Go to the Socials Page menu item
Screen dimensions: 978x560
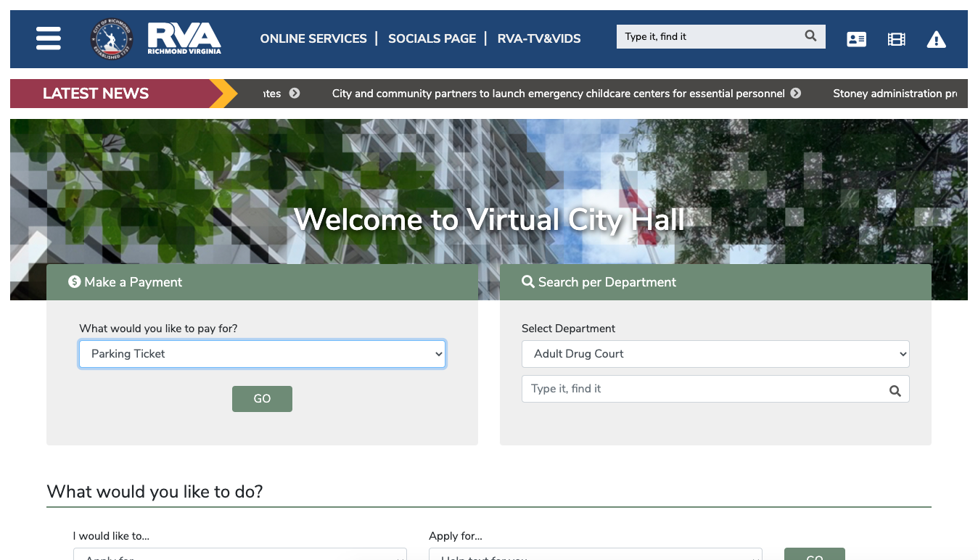[x=432, y=38]
